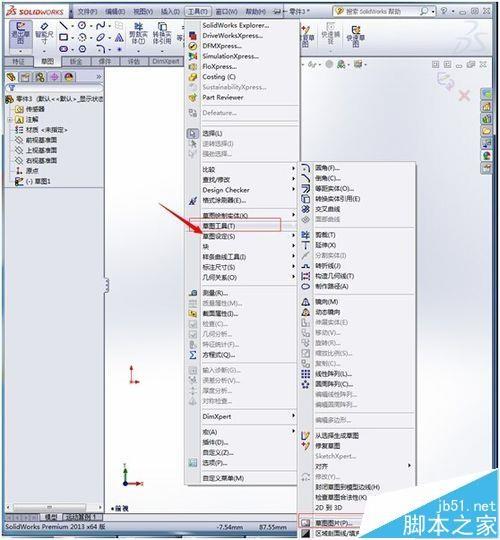Screen dimensions: 500x540
Task: Open the DimXpertManager tab icon
Action: click(54, 77)
